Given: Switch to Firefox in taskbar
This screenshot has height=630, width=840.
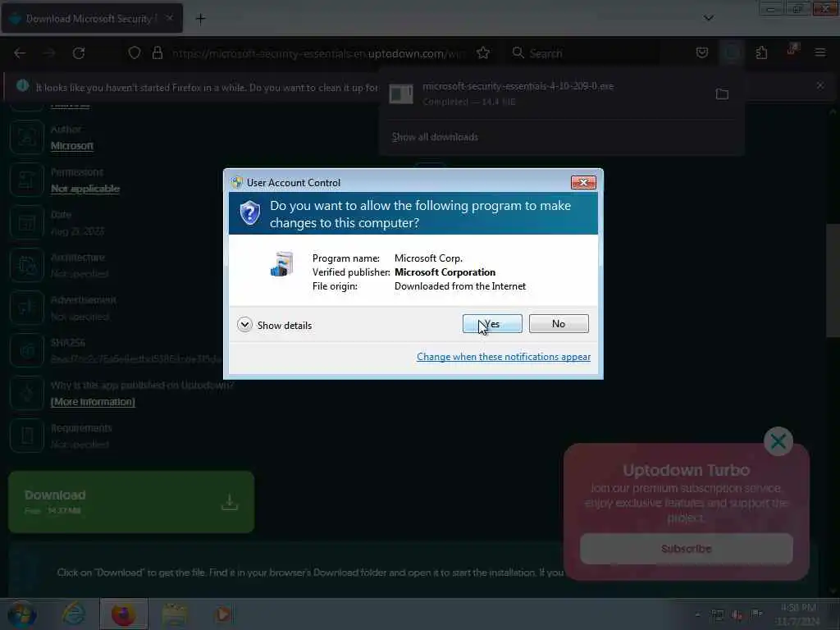Looking at the screenshot, I should pyautogui.click(x=123, y=614).
